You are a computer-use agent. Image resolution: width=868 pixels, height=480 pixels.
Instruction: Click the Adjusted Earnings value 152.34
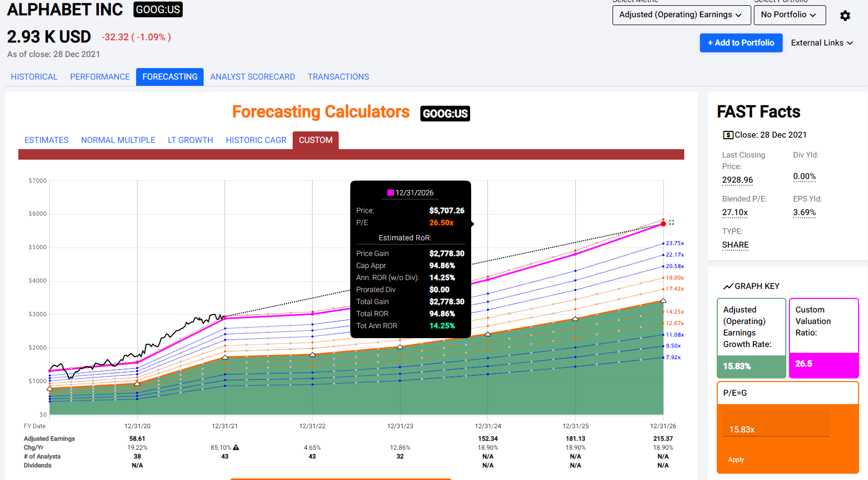coord(488,439)
